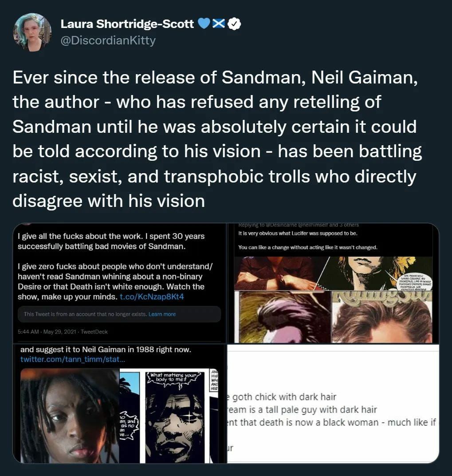Click the comic panel reading 'What matters your body'
The width and height of the screenshot is (452, 476).
[174, 416]
